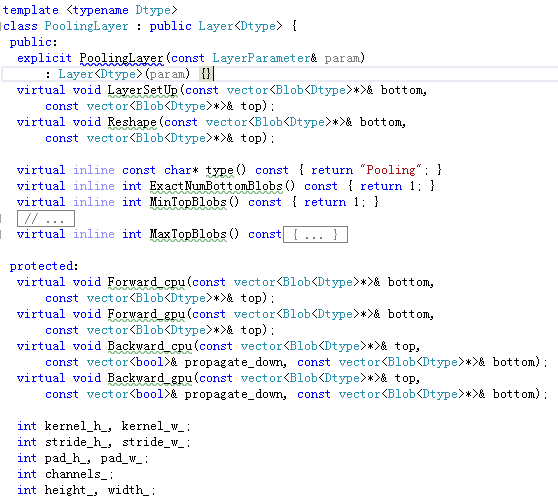Click the PoolingLayer constructor name after explicit
Image resolution: width=558 pixels, height=498 pixels.
(121, 58)
